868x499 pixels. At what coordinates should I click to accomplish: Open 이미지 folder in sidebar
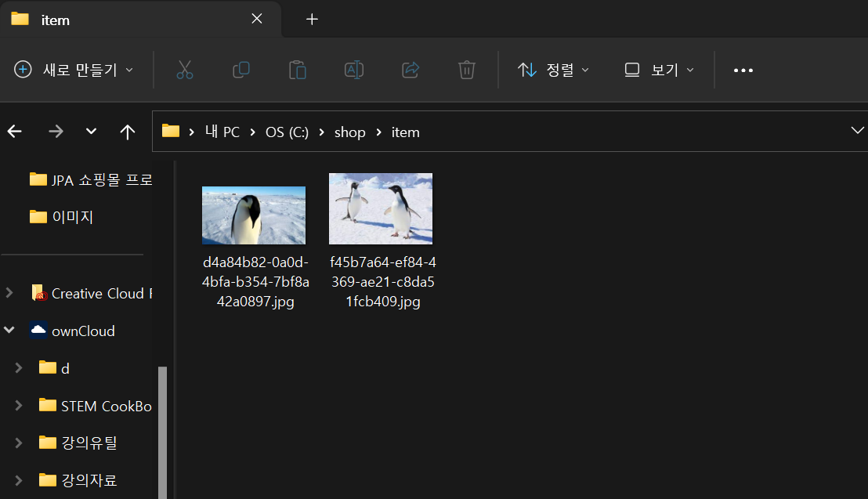pos(61,216)
